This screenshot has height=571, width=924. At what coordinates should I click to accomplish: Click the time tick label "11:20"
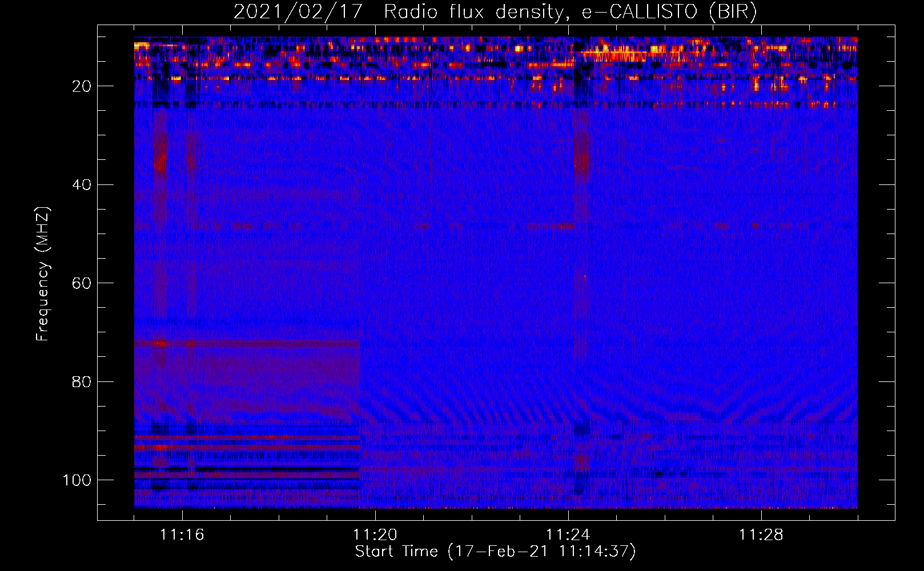(x=375, y=535)
